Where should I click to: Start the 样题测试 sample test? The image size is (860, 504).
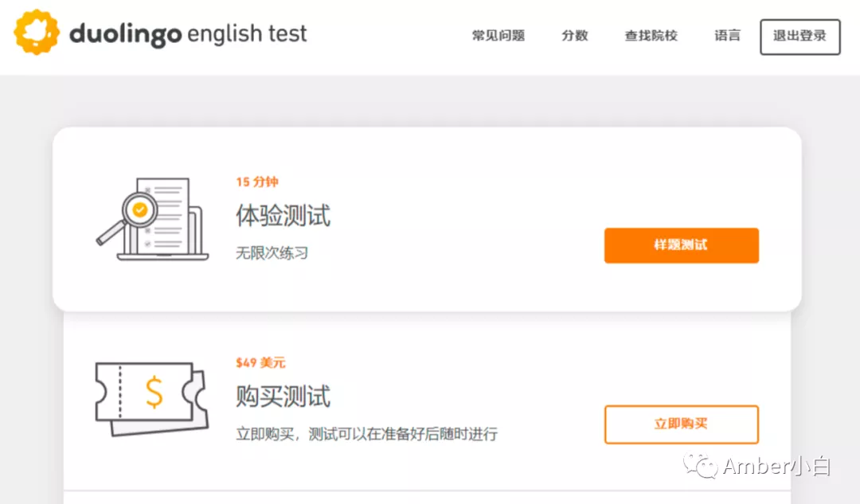pyautogui.click(x=681, y=245)
